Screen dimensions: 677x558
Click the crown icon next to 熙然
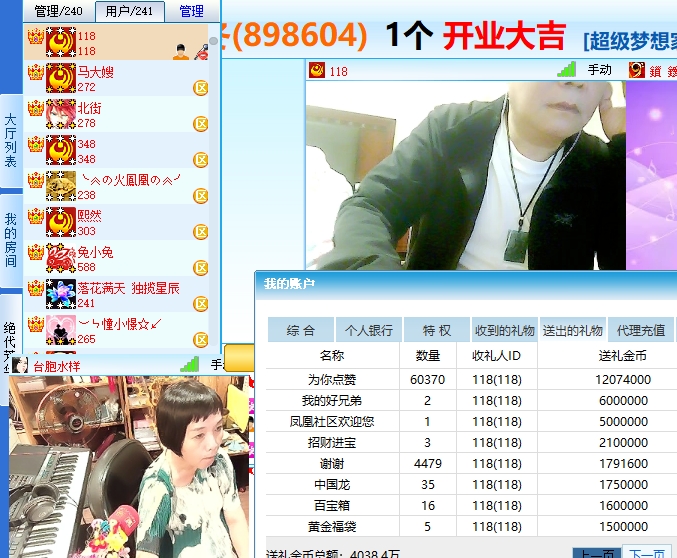35,217
